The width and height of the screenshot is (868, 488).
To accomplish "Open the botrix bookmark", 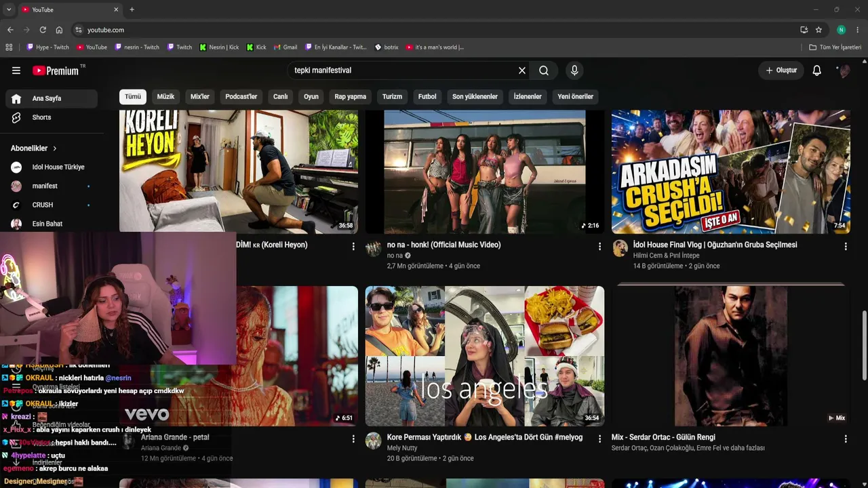I will coord(387,47).
